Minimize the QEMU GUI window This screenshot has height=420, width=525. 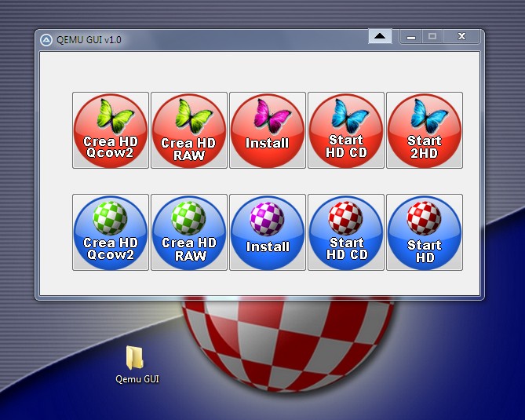click(411, 37)
